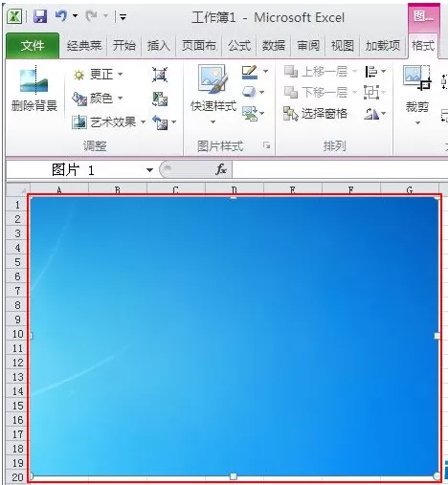Select column G header

pyautogui.click(x=410, y=190)
